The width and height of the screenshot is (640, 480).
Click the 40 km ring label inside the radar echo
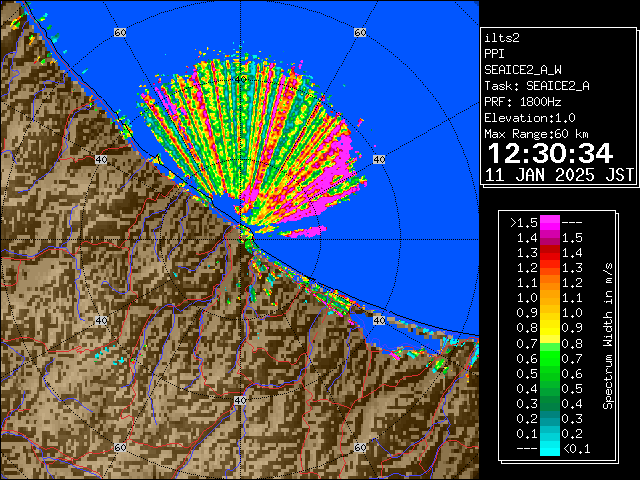[x=241, y=79]
